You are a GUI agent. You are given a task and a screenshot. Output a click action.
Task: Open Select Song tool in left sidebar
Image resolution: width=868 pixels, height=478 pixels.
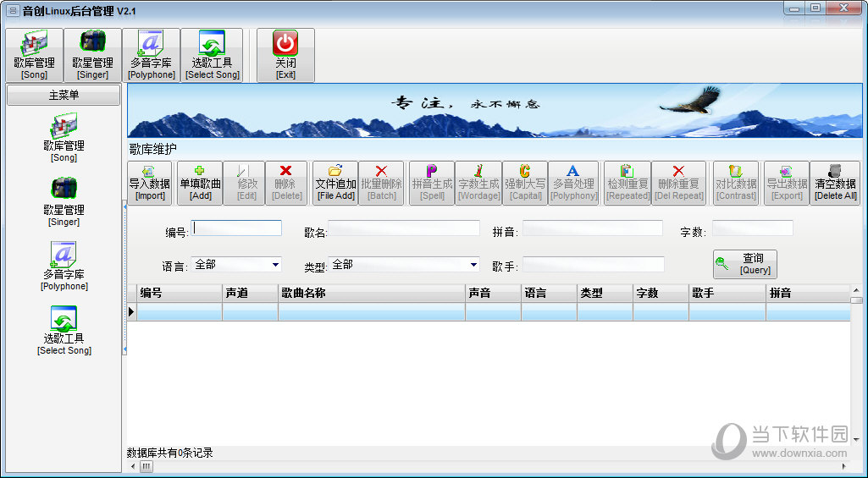point(64,330)
